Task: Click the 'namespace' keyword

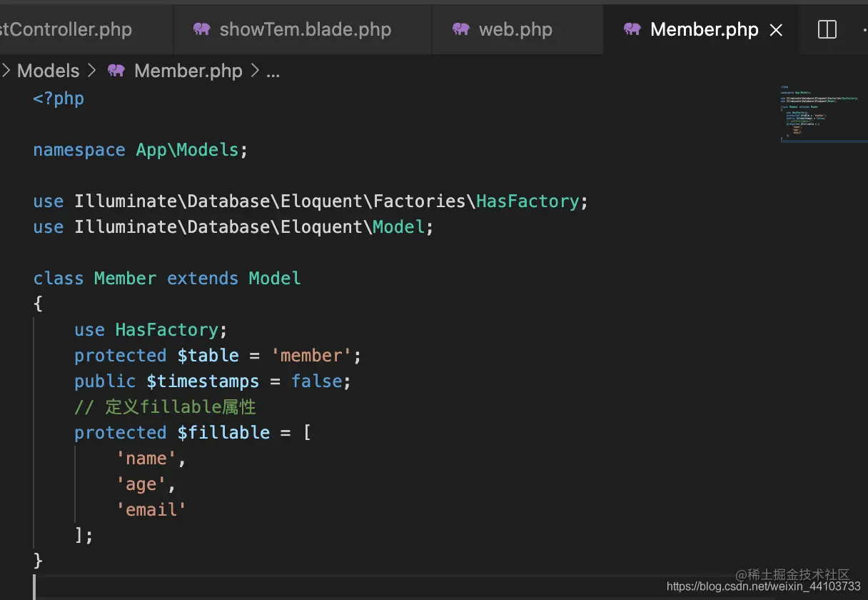Action: 79,150
